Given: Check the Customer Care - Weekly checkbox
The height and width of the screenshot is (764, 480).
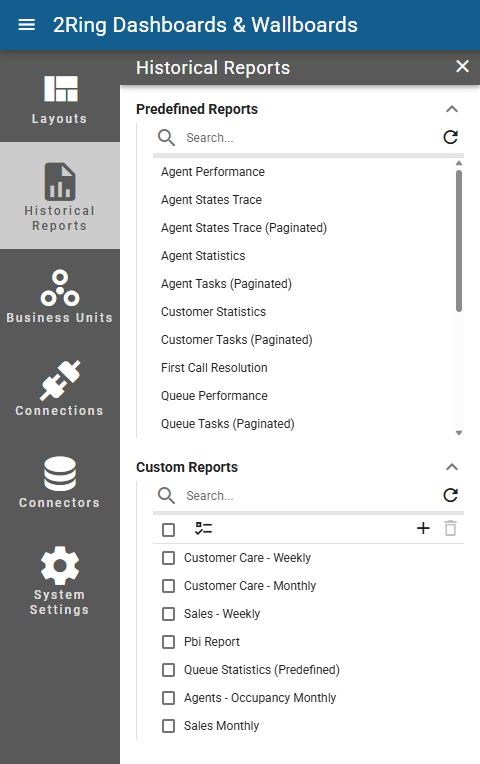Looking at the screenshot, I should (169, 558).
